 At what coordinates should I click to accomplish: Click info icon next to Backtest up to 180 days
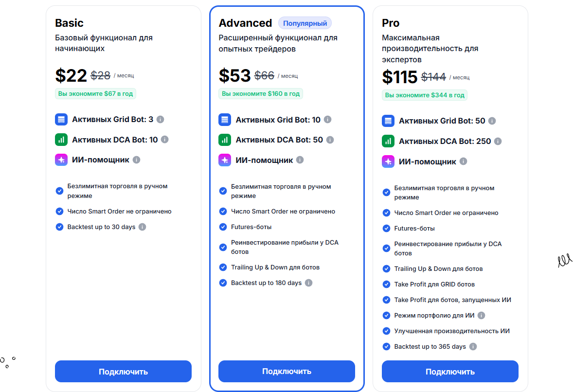[x=308, y=283]
